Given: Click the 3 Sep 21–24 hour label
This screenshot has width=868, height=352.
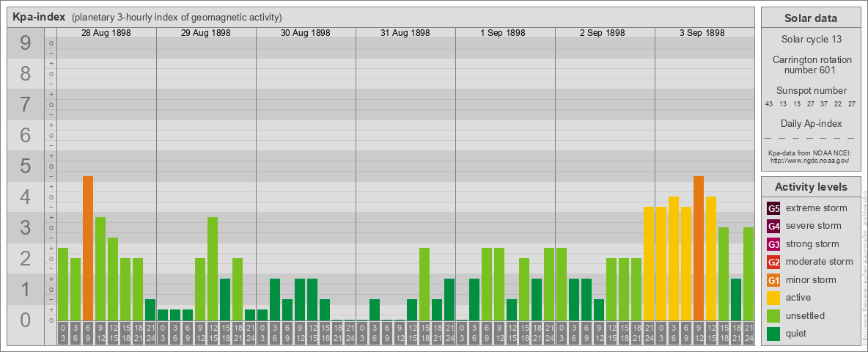Looking at the screenshot, I should click(x=749, y=333).
